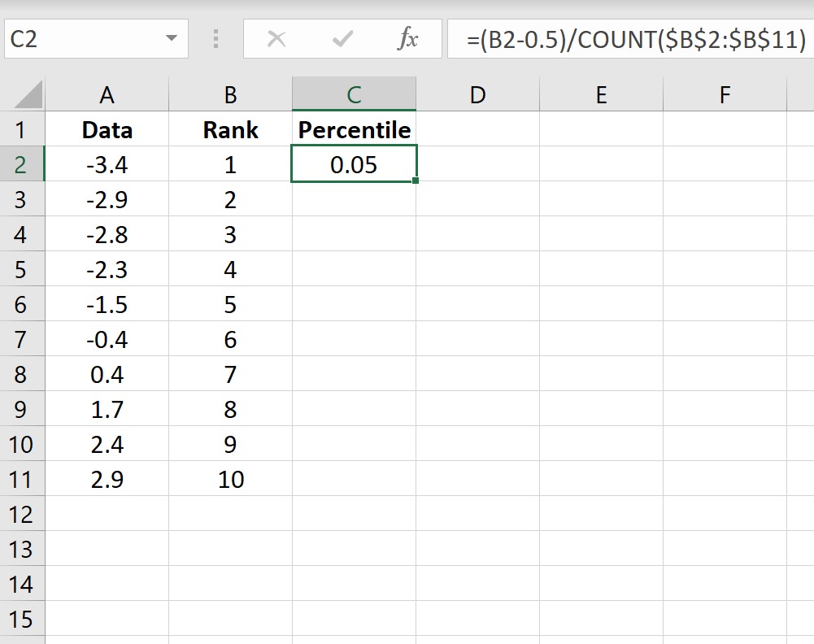Click the vertical dots separator next to Name Box
Image resolution: width=814 pixels, height=644 pixels.
(x=216, y=38)
